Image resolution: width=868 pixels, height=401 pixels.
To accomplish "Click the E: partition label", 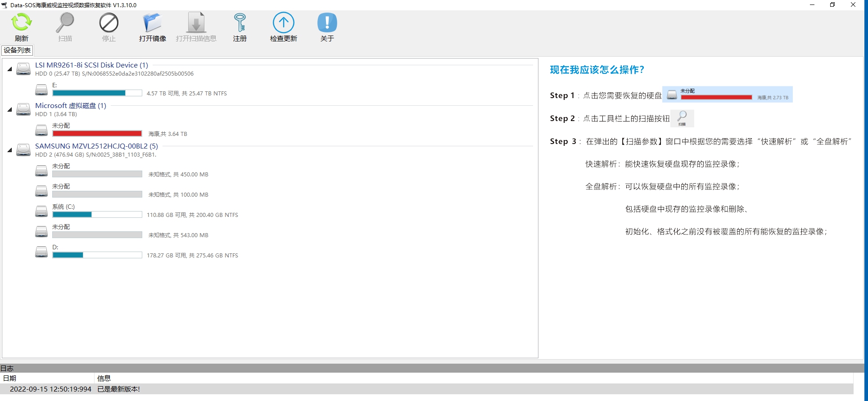I will [54, 85].
